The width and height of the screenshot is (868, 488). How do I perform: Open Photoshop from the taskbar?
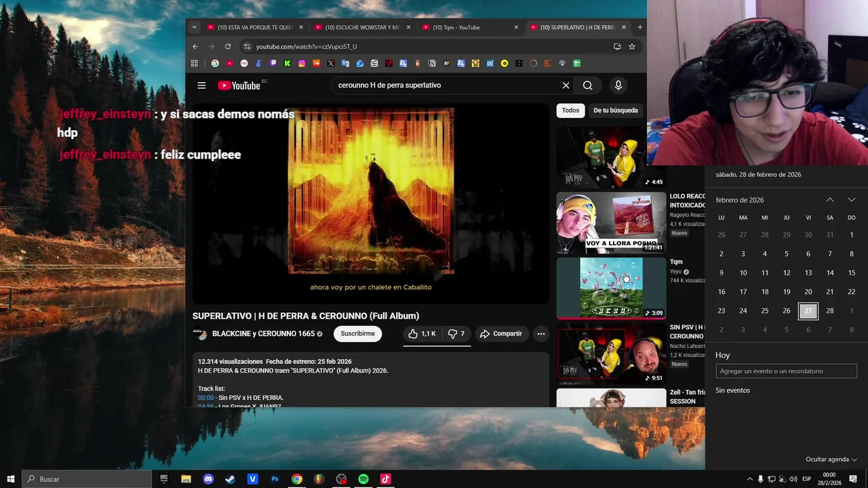[x=275, y=479]
